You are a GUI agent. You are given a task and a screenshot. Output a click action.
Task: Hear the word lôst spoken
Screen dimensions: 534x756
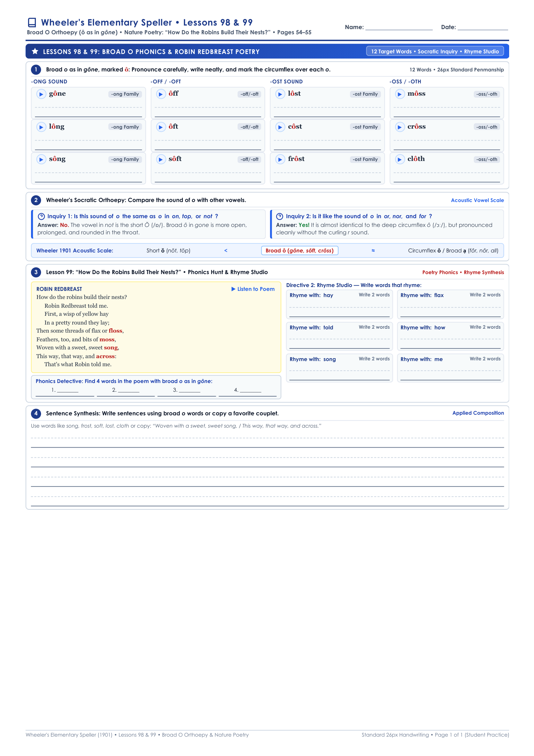point(280,94)
